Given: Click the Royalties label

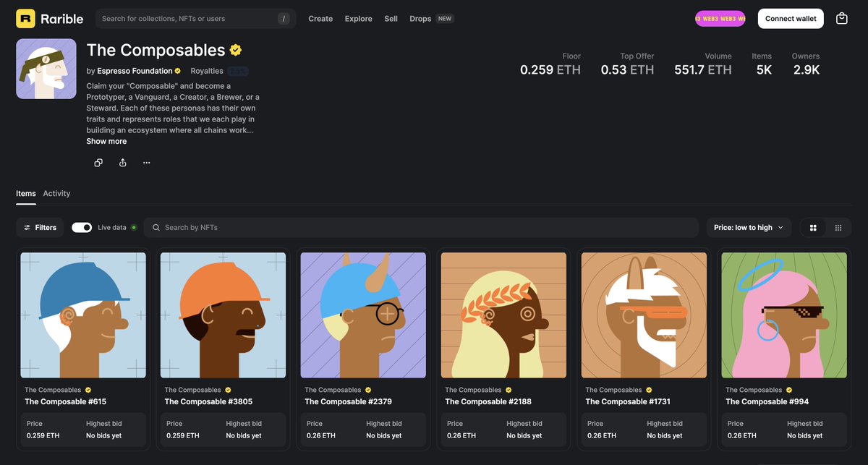Looking at the screenshot, I should 207,71.
